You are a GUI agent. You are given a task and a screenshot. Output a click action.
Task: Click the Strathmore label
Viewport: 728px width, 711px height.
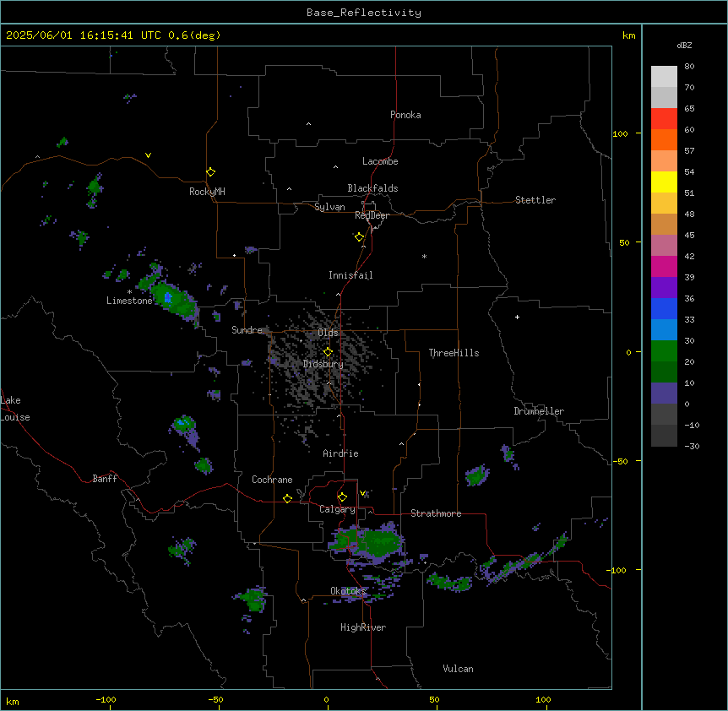436,513
